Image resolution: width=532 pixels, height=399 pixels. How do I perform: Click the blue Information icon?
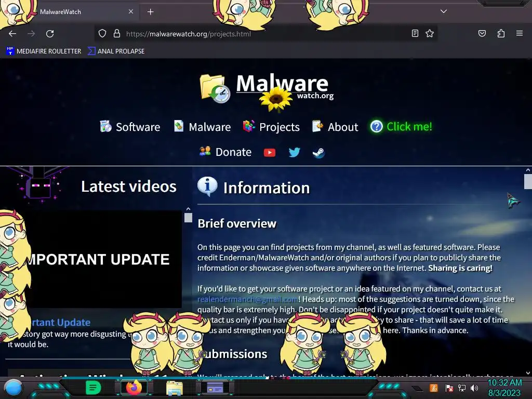pyautogui.click(x=207, y=187)
